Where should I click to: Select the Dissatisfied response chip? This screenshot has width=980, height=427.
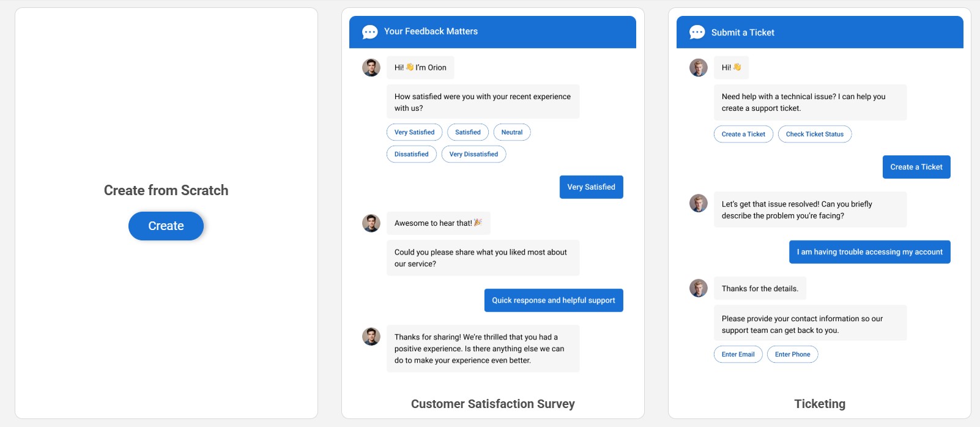[x=411, y=154]
